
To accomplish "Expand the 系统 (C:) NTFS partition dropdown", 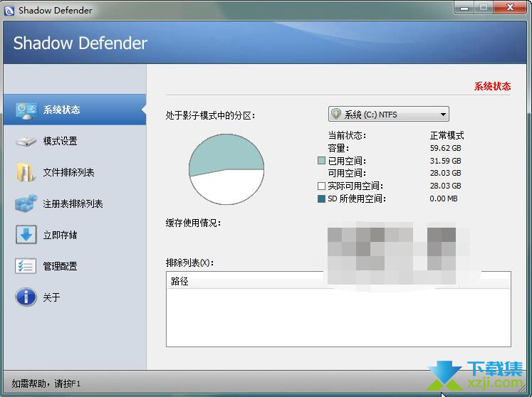I will pyautogui.click(x=388, y=115).
